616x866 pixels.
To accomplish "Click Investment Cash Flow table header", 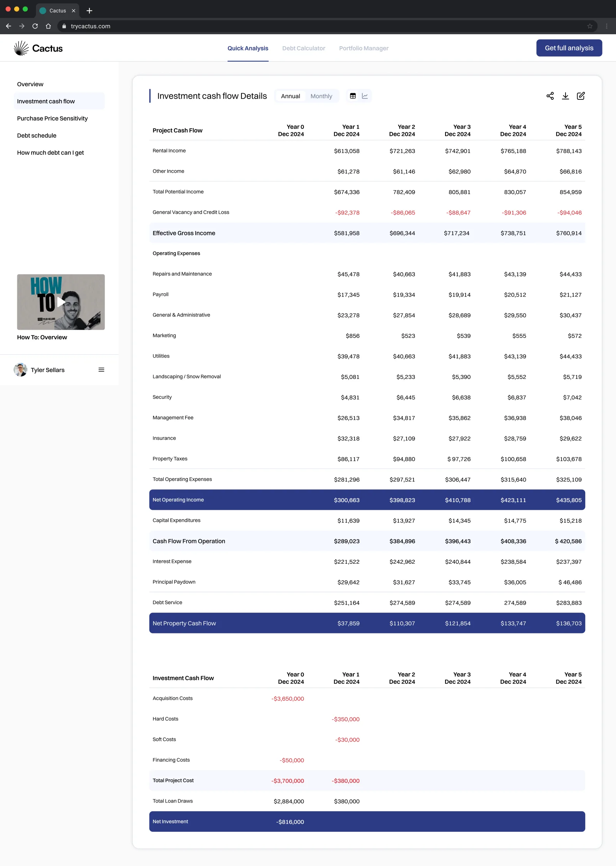I will pyautogui.click(x=183, y=678).
